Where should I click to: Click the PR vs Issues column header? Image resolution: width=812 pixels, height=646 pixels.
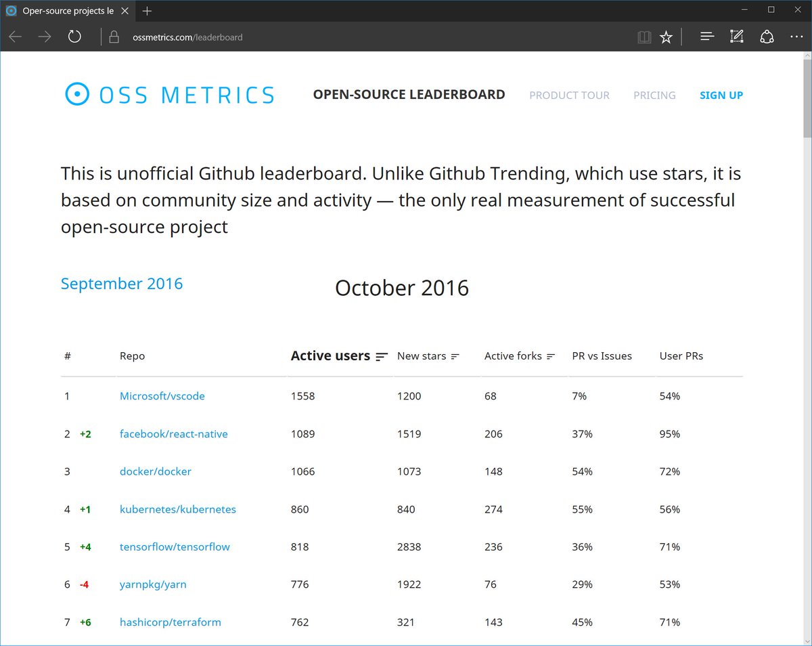602,356
